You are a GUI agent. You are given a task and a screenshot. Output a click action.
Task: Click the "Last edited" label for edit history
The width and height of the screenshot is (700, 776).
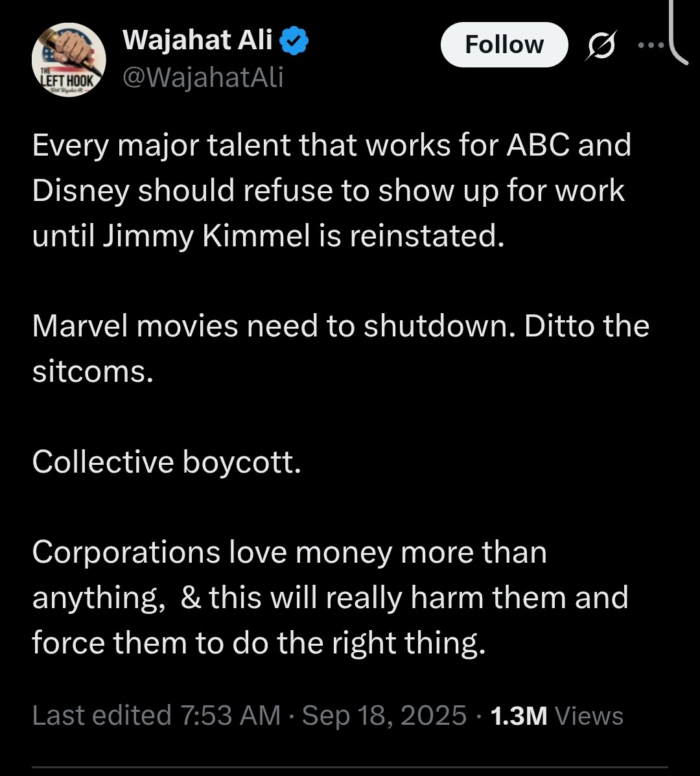pyautogui.click(x=102, y=716)
